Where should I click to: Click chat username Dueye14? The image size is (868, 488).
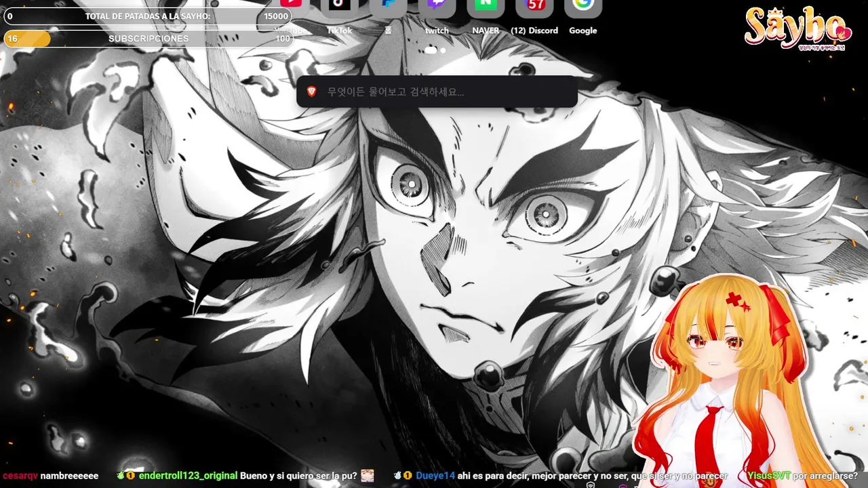pyautogui.click(x=435, y=476)
